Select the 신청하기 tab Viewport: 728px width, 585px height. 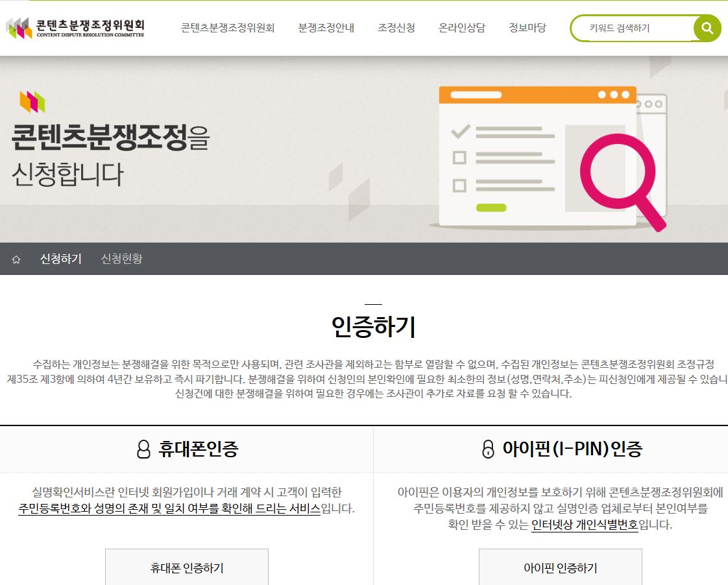(61, 259)
